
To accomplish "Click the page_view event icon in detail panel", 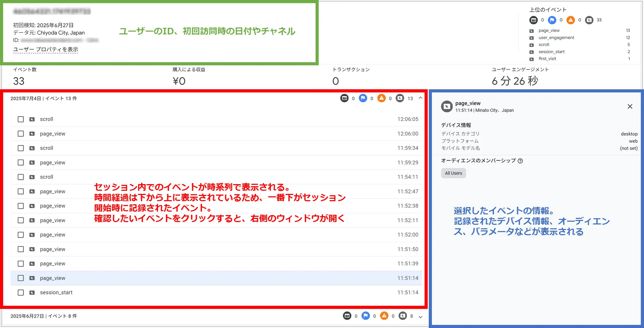I will click(x=446, y=106).
